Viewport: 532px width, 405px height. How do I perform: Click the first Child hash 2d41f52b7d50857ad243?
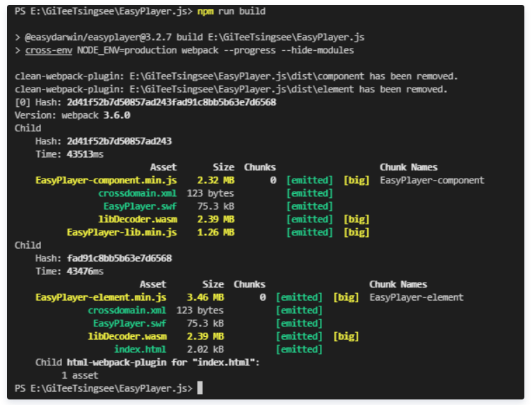coord(119,141)
